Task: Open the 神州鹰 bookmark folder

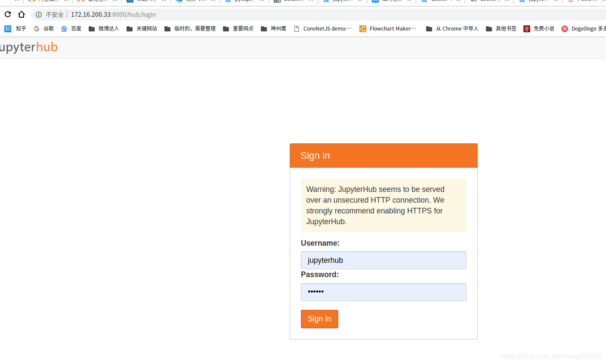Action: tap(273, 29)
